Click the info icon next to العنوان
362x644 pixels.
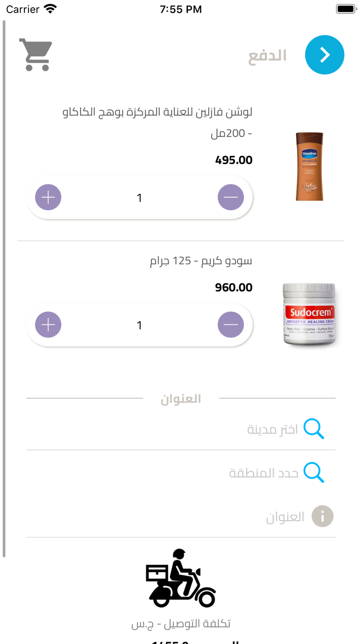click(x=322, y=516)
